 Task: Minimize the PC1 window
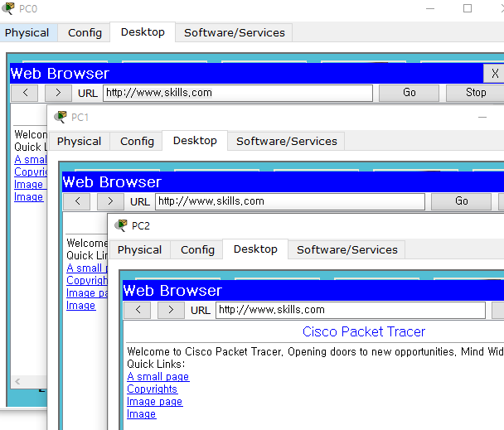tap(482, 118)
